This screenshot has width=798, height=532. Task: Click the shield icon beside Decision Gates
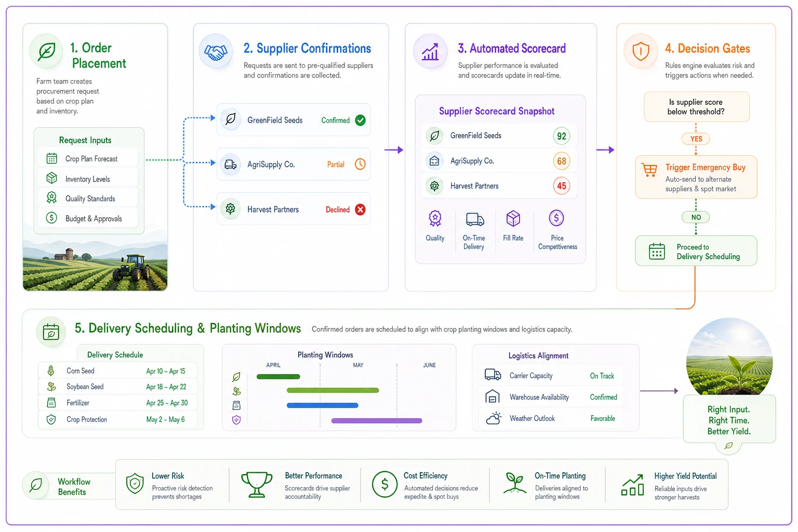(x=641, y=51)
